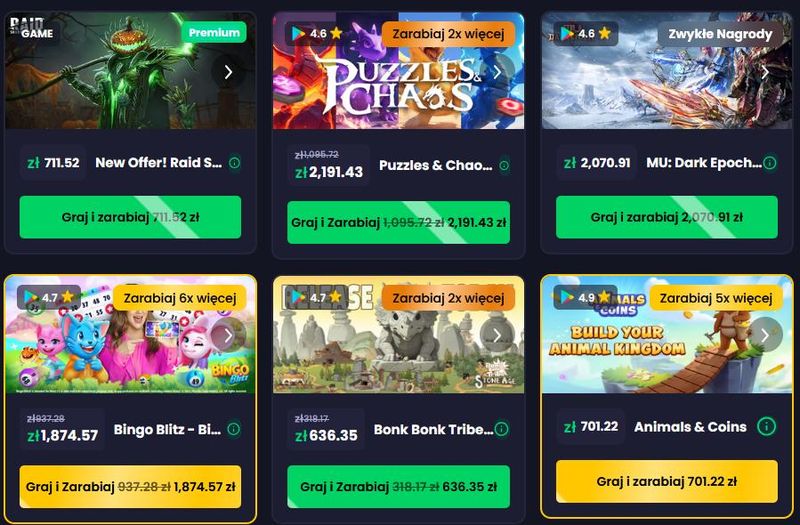800x525 pixels.
Task: Click the gold Graj i Zarabiaj 1,874.57 zł button
Action: (130, 486)
